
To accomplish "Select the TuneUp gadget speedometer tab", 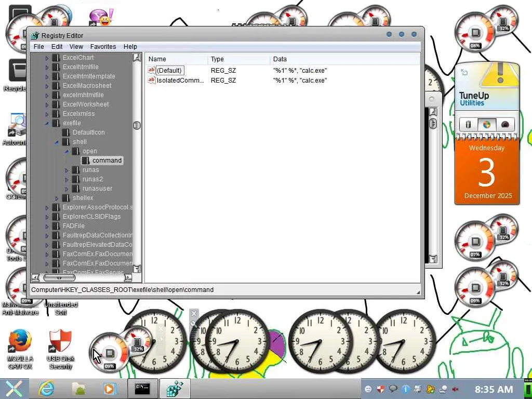I will (x=505, y=125).
